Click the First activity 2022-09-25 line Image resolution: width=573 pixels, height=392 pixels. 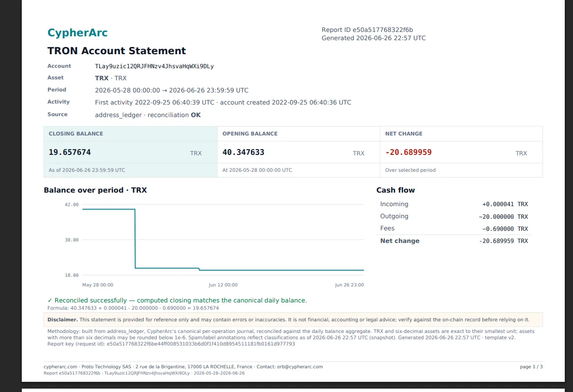tap(223, 103)
